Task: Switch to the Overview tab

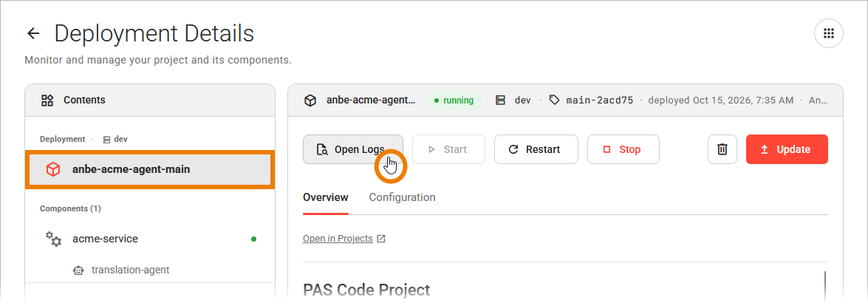Action: [x=326, y=197]
